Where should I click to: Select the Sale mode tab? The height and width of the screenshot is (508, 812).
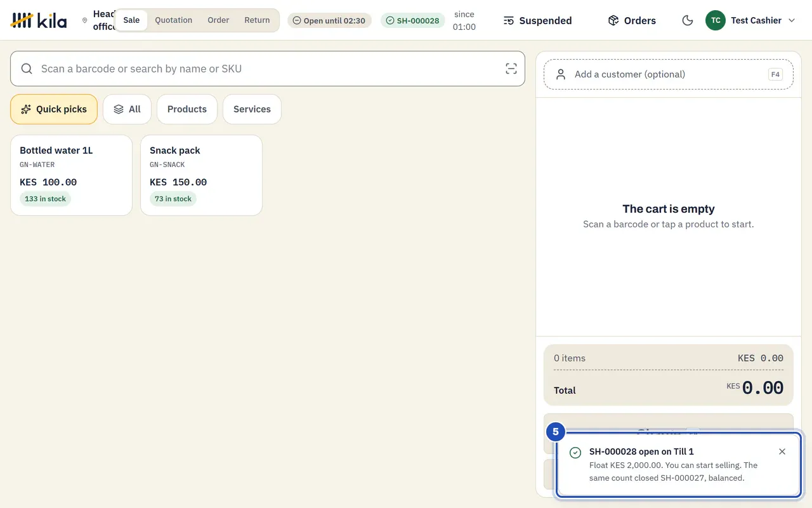[131, 20]
